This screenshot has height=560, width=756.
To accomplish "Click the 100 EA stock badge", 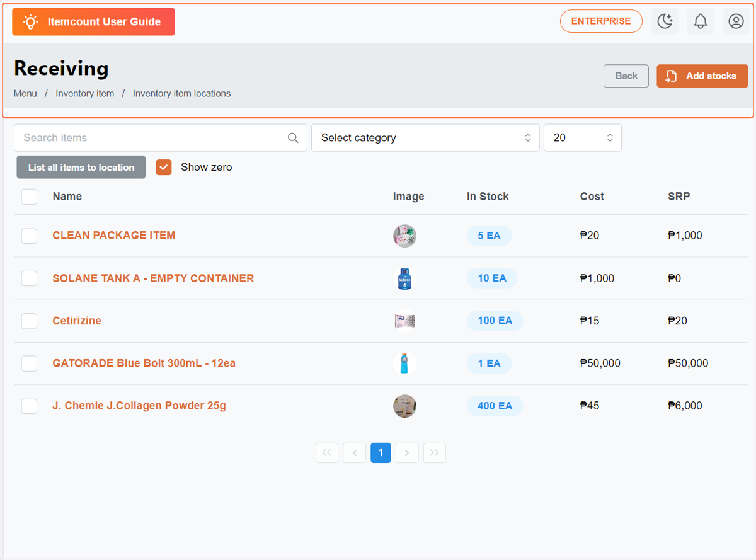I will click(x=495, y=321).
